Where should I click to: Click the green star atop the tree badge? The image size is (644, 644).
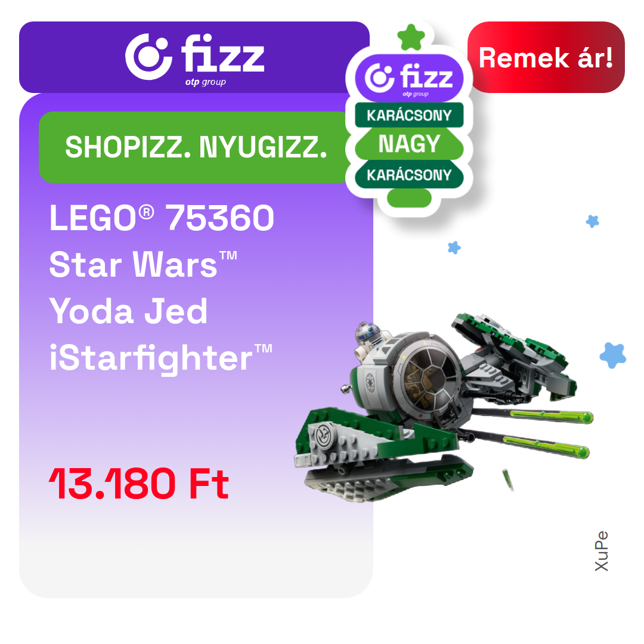click(x=411, y=37)
